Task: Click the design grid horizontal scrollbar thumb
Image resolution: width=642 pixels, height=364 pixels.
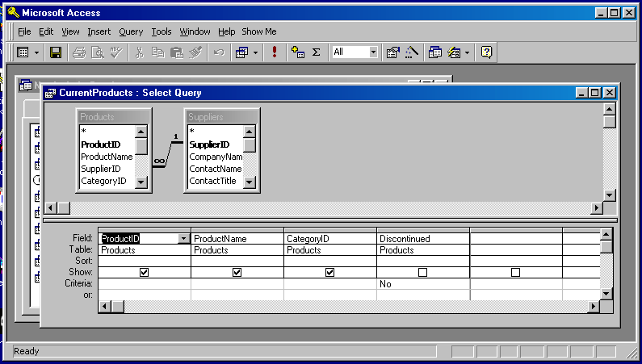Action: coord(118,307)
